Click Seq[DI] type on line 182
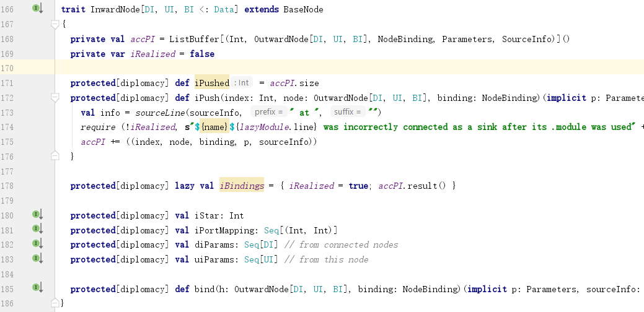Image resolution: width=644 pixels, height=312 pixels. (x=261, y=245)
